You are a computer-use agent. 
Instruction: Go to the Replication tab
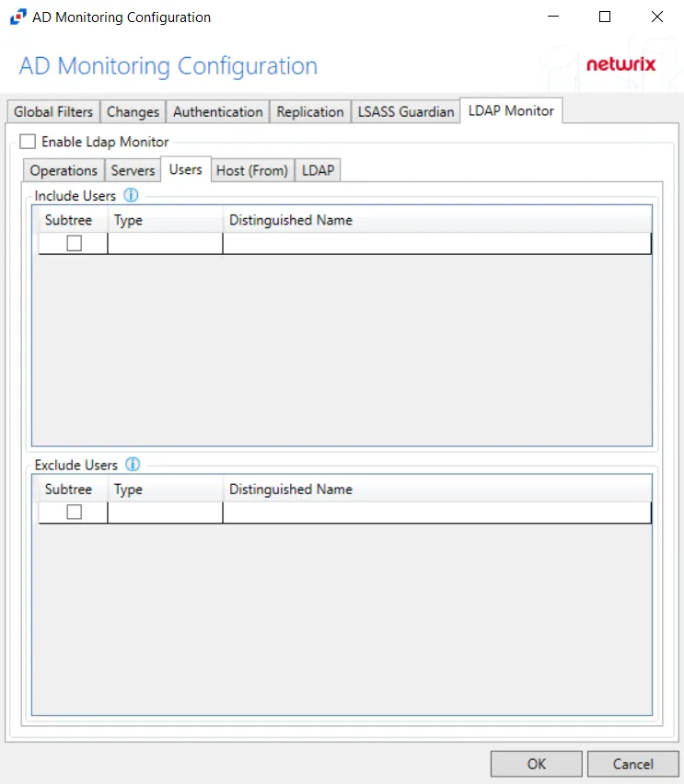click(x=310, y=111)
